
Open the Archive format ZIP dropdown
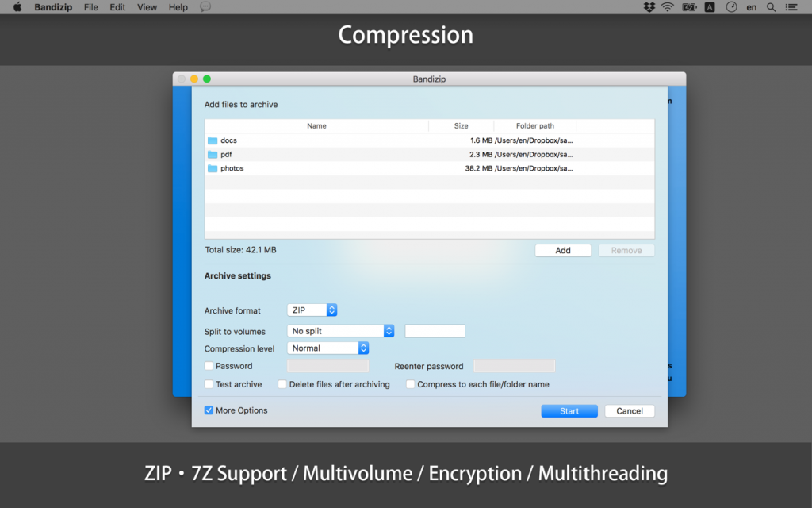point(312,310)
